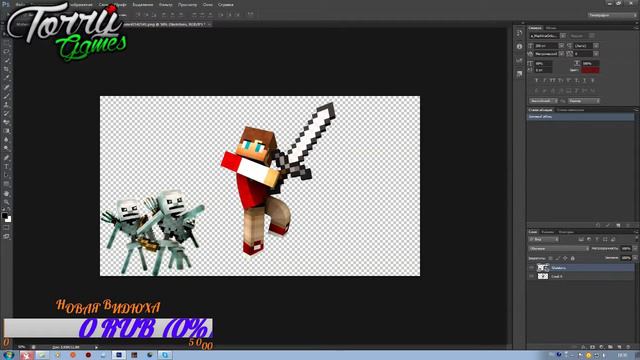Screen dimensions: 640x360
Task: Toggle Faux Bold in Character panel
Action: click(536, 80)
